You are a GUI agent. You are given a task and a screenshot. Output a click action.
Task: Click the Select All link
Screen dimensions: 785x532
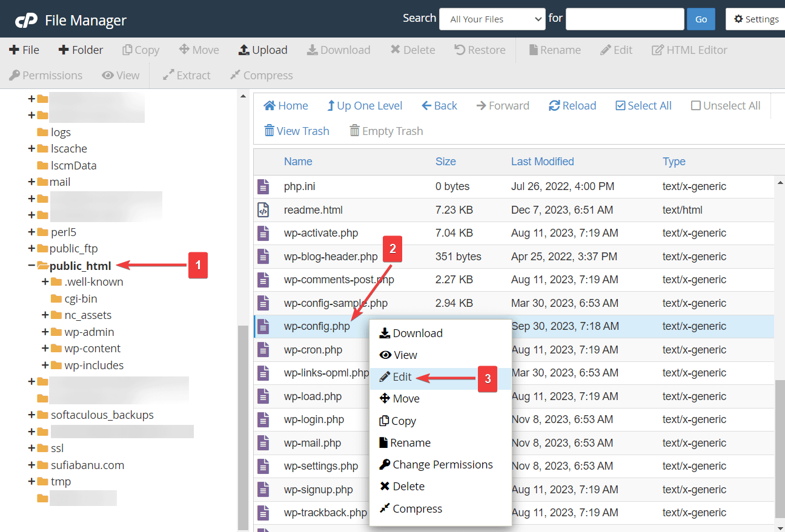coord(643,105)
